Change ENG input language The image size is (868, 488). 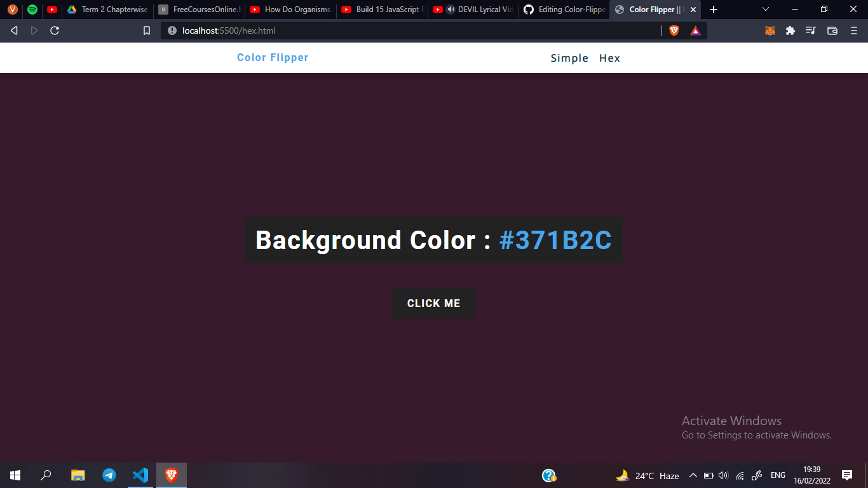(778, 475)
